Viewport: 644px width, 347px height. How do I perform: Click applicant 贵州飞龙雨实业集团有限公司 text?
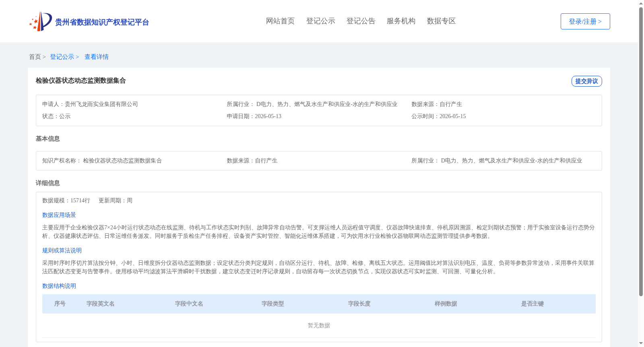[x=101, y=104]
